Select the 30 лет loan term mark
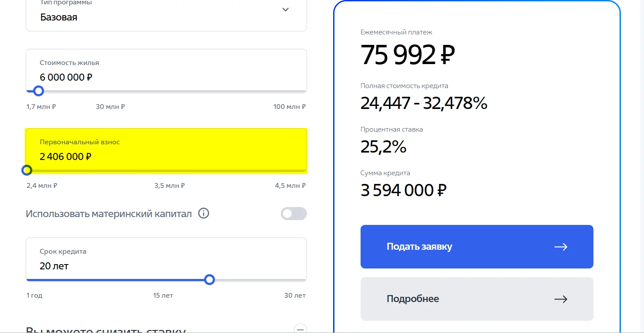644x333 pixels. click(x=295, y=296)
